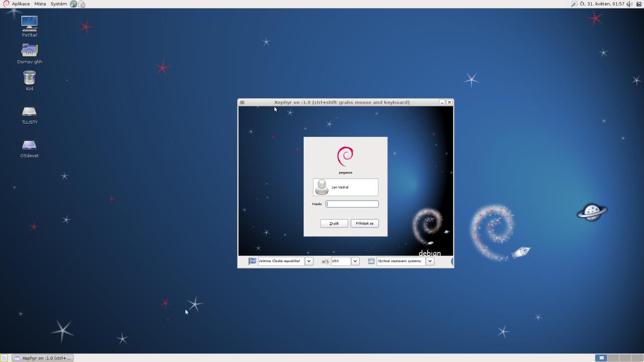Viewport: 644px width, 362px height.
Task: Minimize the Xephyr window
Action: point(442,102)
